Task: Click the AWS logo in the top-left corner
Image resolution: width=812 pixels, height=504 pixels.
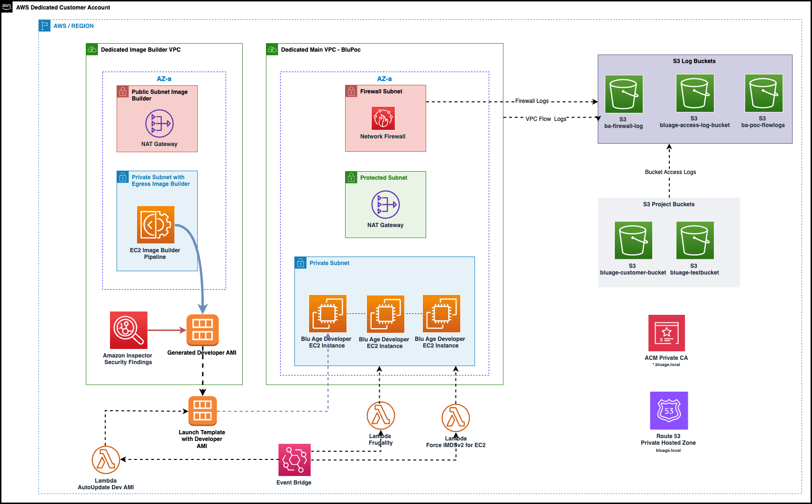Action: tap(6, 7)
